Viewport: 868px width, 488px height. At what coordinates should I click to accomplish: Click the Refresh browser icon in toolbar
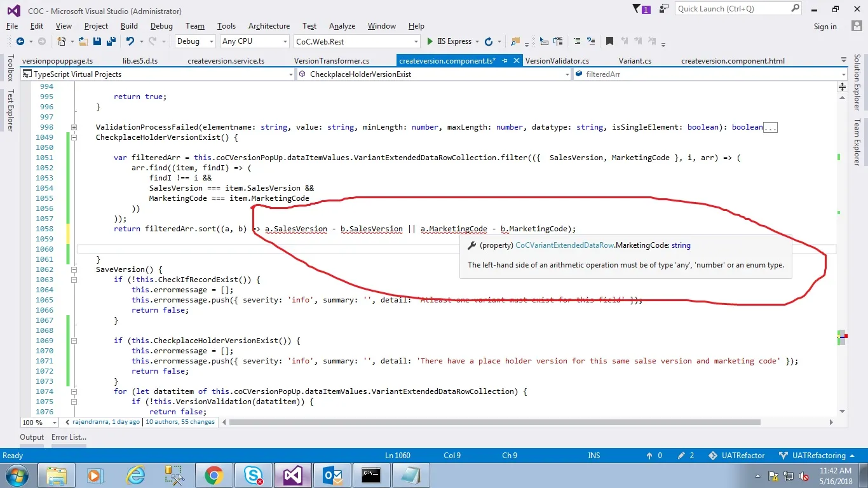(488, 41)
